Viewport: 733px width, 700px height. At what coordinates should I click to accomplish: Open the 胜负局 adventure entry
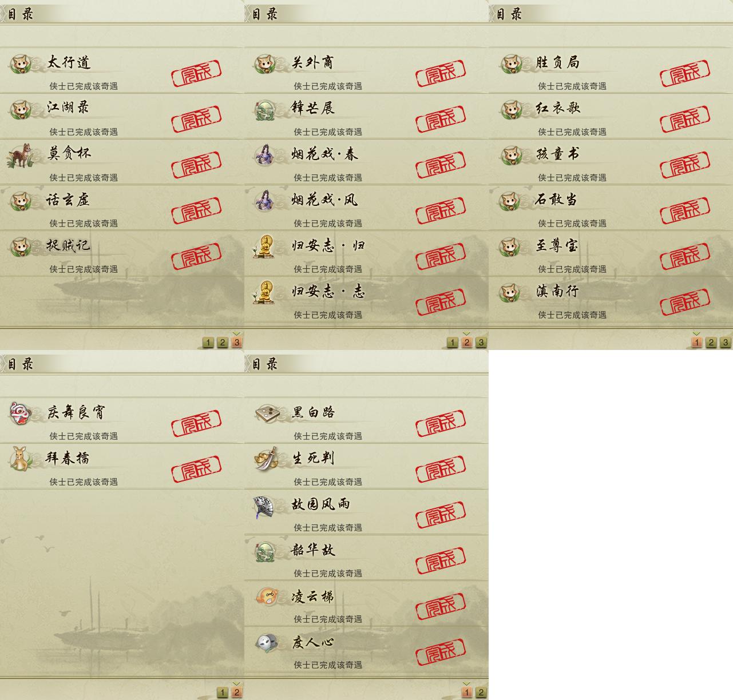[x=611, y=70]
